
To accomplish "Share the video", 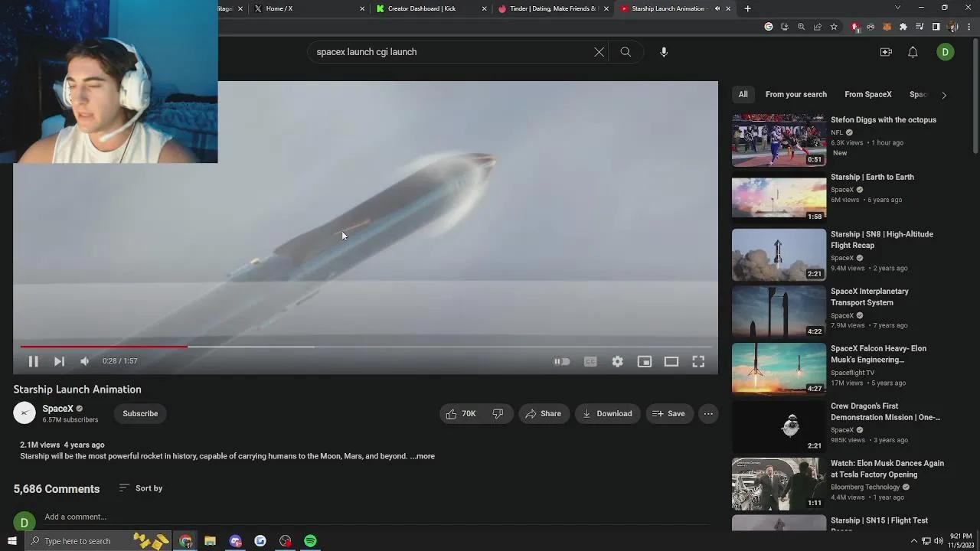I will click(544, 413).
